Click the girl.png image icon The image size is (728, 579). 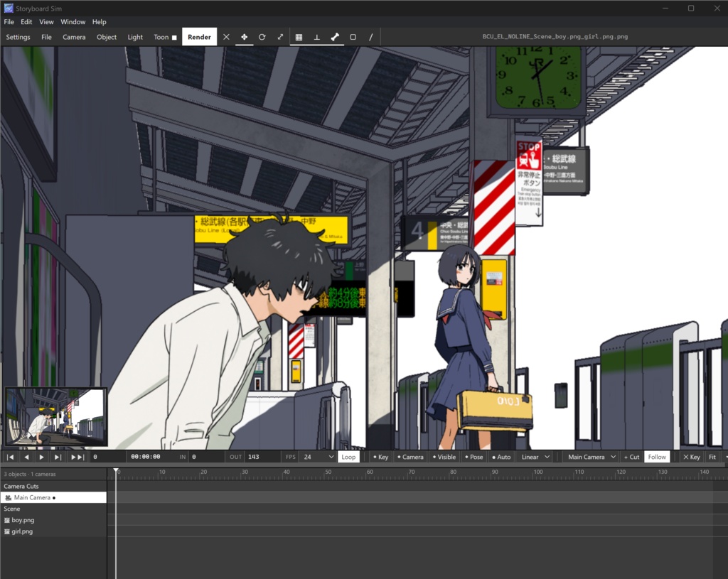[x=7, y=531]
